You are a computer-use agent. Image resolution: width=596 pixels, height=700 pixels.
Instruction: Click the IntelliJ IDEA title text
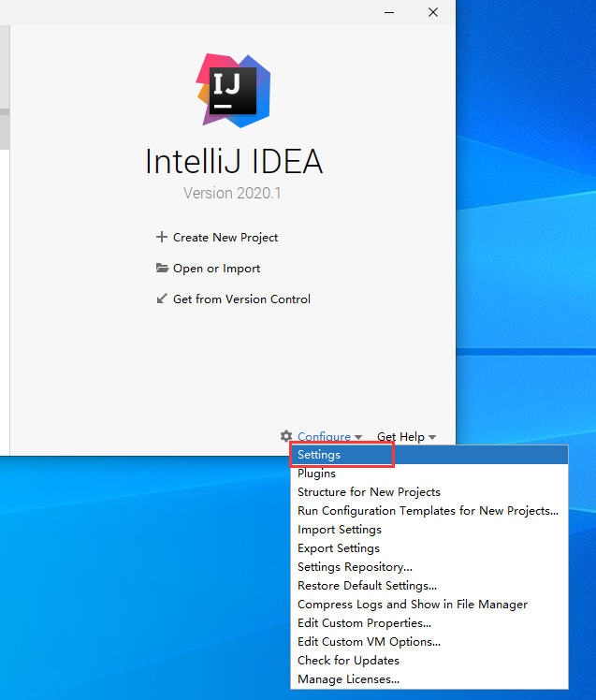point(234,161)
